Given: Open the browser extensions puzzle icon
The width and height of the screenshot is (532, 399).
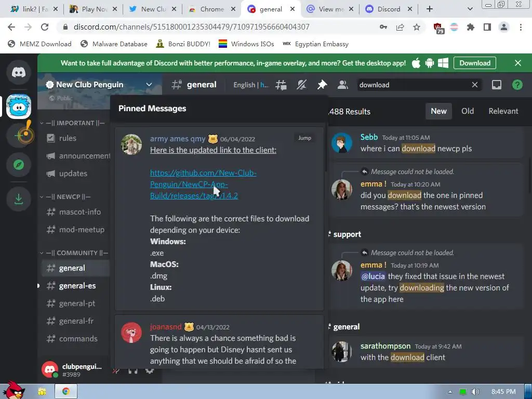Looking at the screenshot, I should point(471,27).
